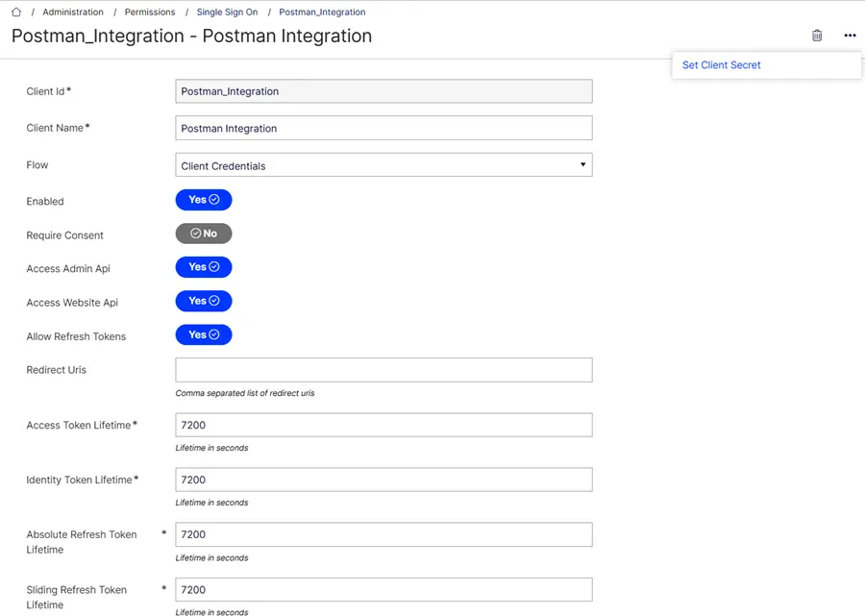Image resolution: width=865 pixels, height=616 pixels.
Task: Open the three-dots more options menu
Action: (x=850, y=36)
